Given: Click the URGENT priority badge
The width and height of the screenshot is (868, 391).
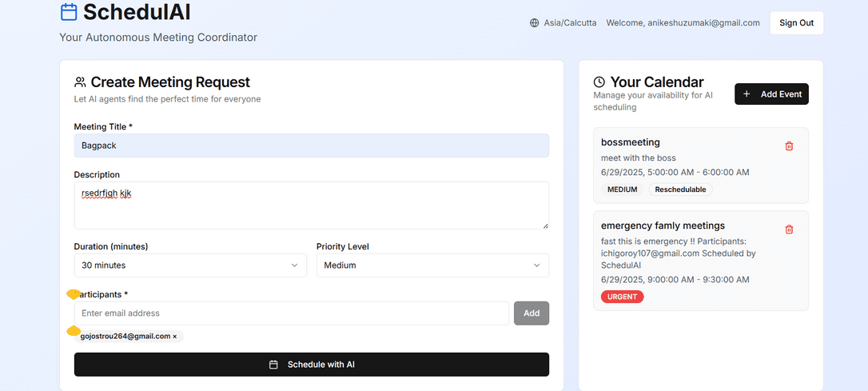Looking at the screenshot, I should [622, 297].
